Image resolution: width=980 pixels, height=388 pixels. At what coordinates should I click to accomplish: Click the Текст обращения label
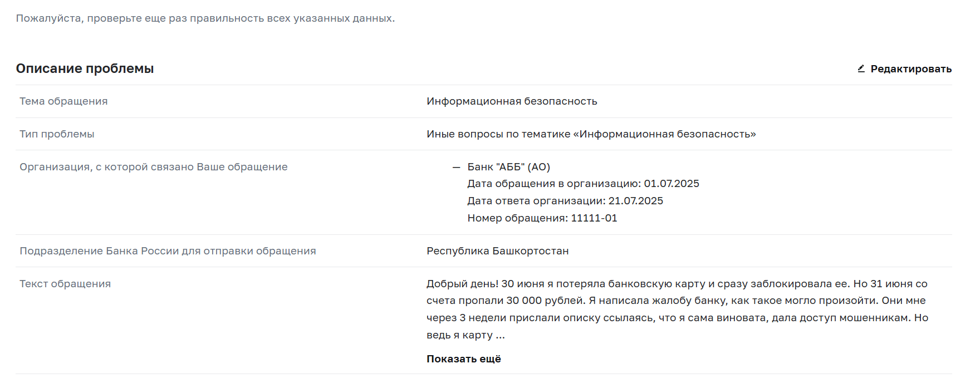click(65, 284)
